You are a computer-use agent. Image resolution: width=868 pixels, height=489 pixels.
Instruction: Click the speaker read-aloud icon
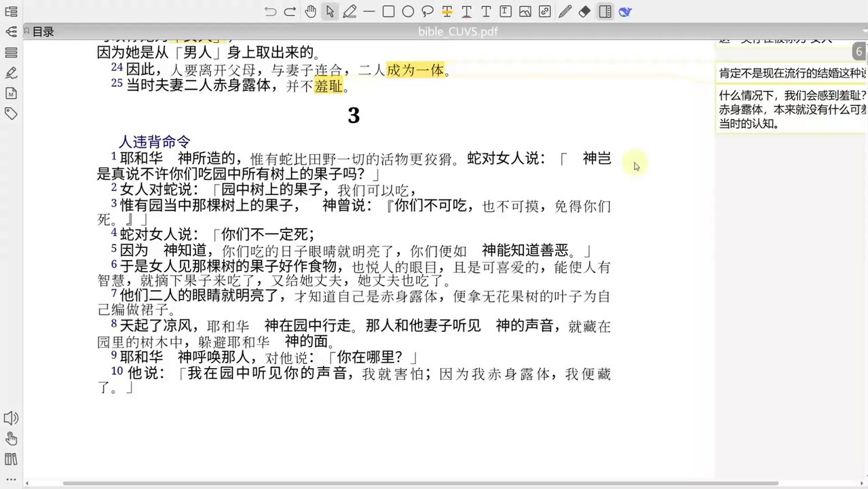11,418
